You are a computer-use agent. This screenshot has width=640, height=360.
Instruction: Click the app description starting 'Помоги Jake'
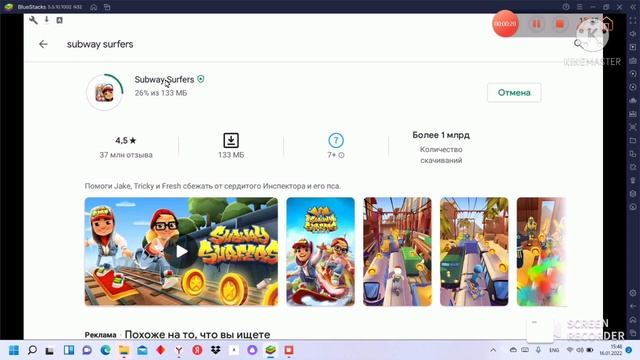tap(213, 186)
